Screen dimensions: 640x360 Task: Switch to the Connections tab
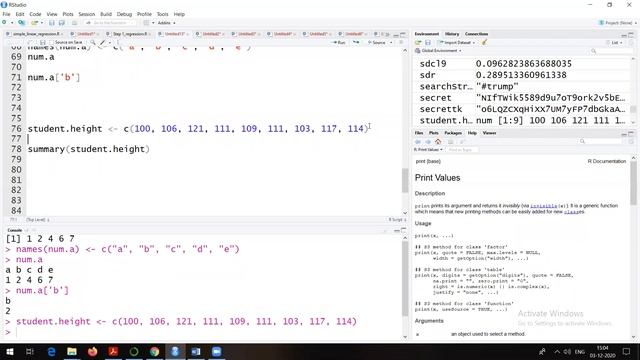[x=476, y=34]
